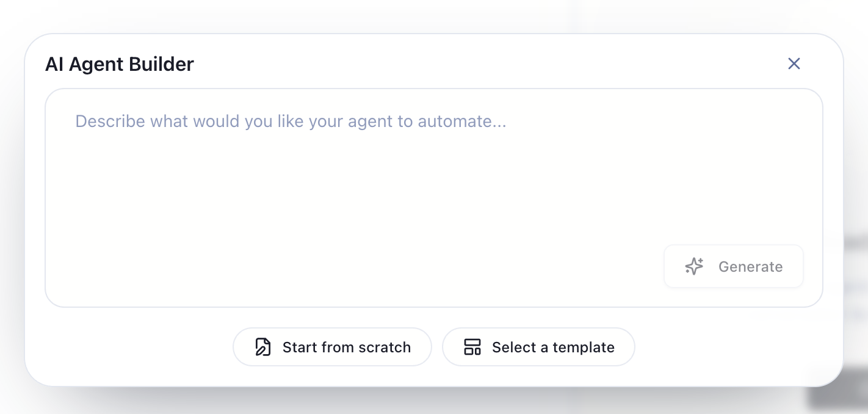Click the sparkle icon beside Generate

694,266
